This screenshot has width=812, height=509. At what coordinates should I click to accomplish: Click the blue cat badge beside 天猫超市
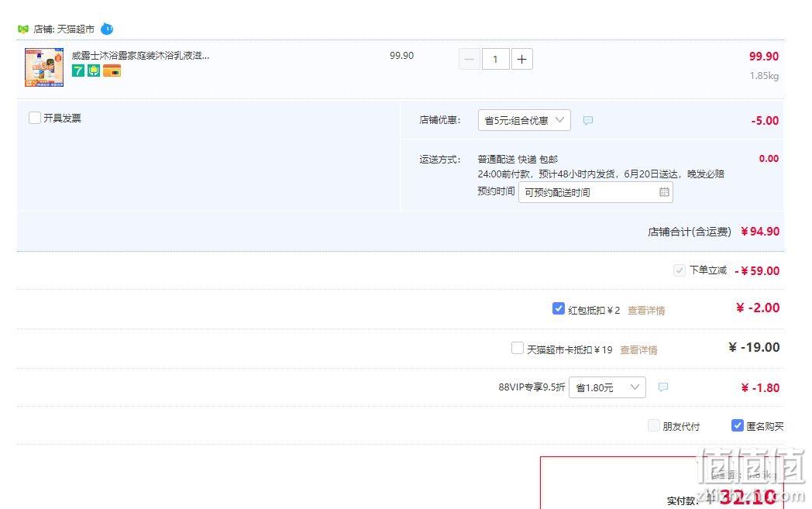pos(107,29)
